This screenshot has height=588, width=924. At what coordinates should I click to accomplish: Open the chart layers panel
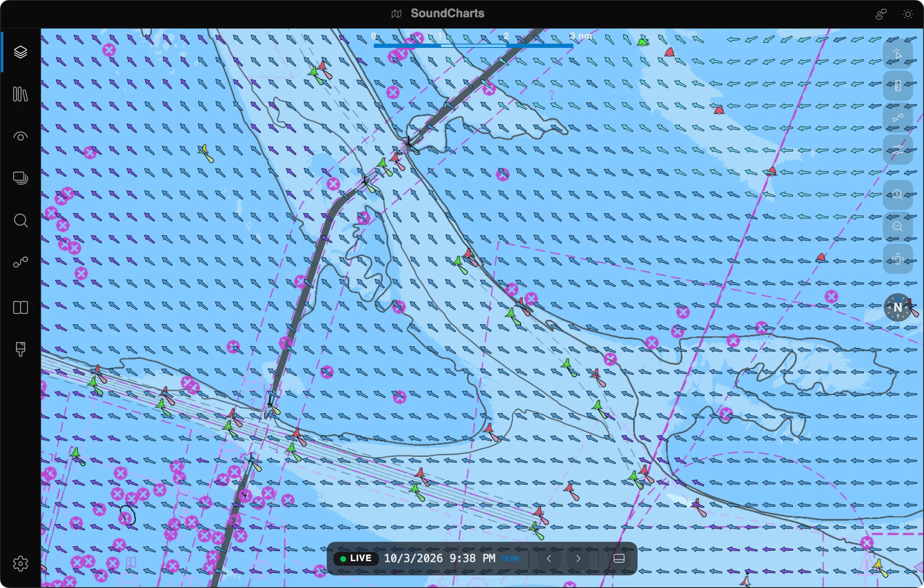tap(20, 52)
